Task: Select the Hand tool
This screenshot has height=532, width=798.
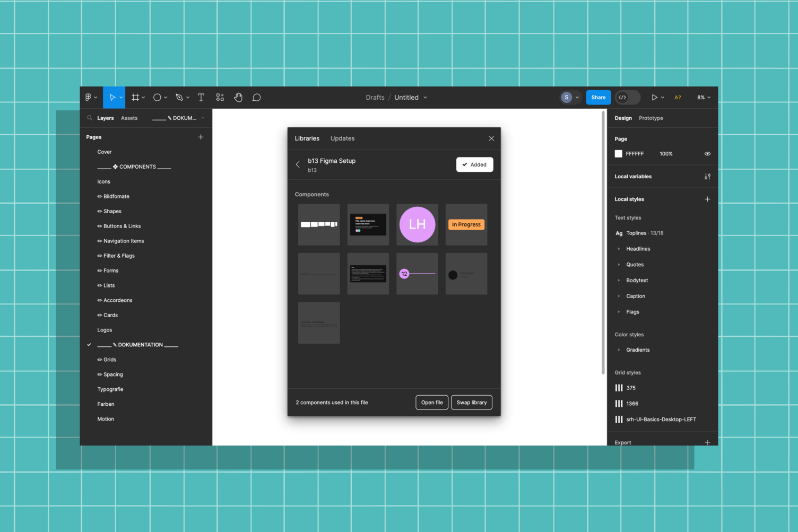Action: coord(238,97)
